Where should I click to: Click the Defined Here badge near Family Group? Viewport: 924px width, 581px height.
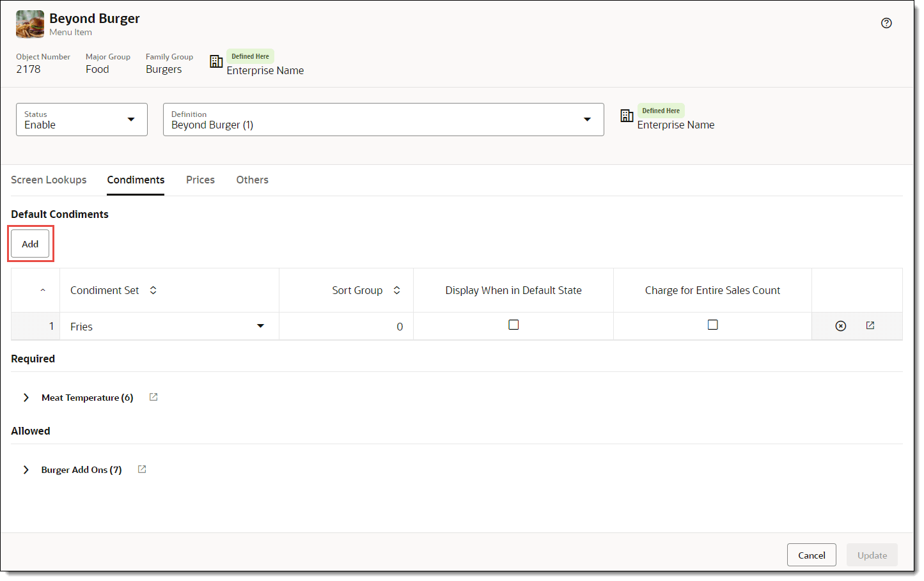tap(250, 56)
